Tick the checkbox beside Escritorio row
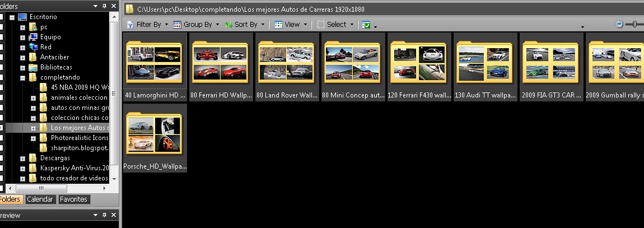Screen dimensions: 644x228 [x=1, y=17]
